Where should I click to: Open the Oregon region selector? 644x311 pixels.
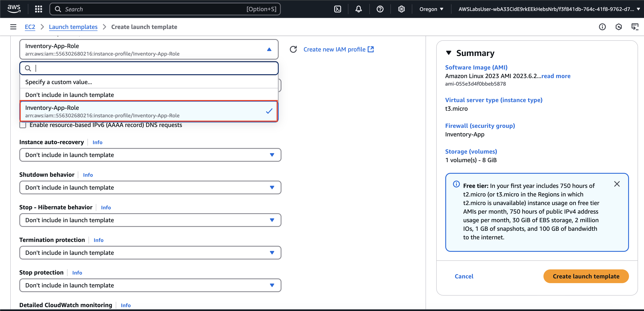431,9
